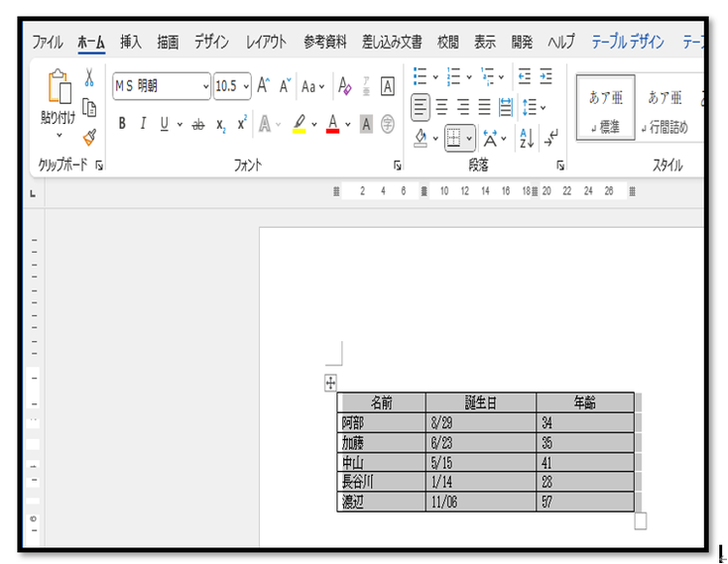Viewport: 728px width, 564px height.
Task: Expand numbered list dropdown arrow
Action: click(x=469, y=77)
